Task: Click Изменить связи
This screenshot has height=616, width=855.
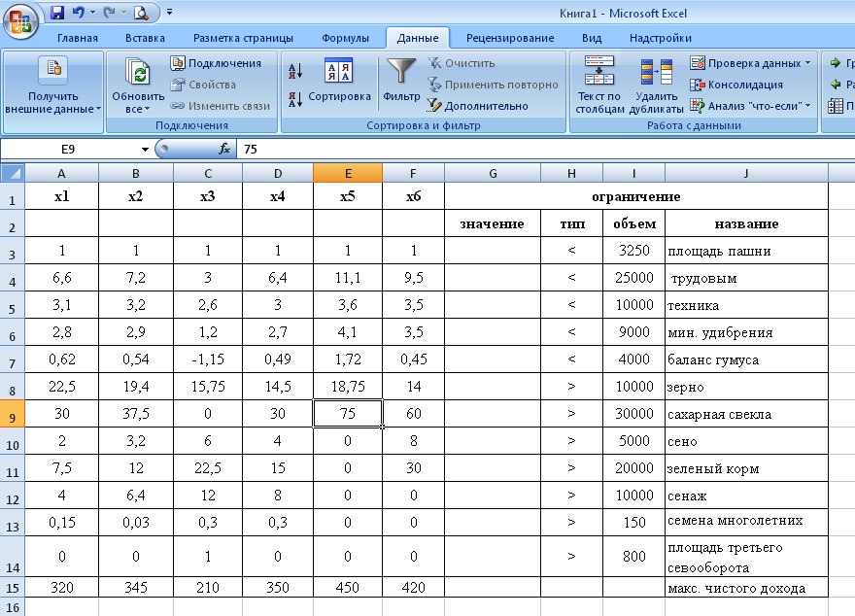Action: coord(221,106)
